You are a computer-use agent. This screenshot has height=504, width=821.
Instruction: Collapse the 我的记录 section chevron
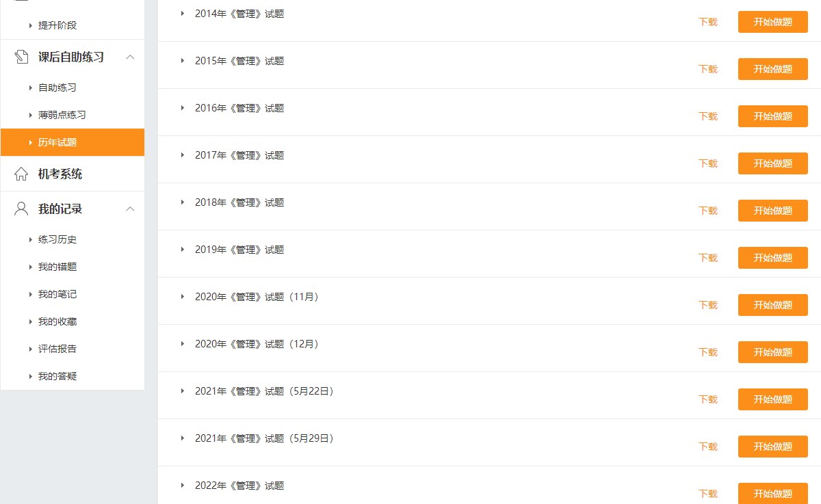130,209
